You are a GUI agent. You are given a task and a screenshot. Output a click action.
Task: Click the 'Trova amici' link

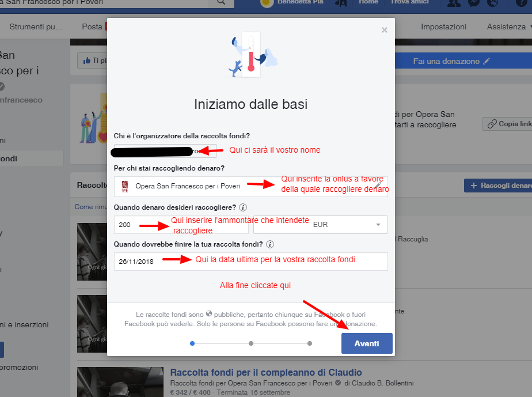point(409,2)
